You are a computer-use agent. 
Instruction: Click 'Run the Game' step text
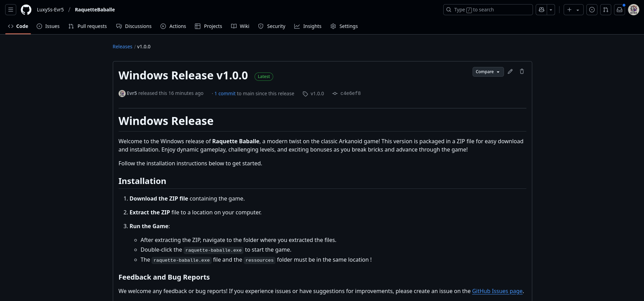coord(149,226)
